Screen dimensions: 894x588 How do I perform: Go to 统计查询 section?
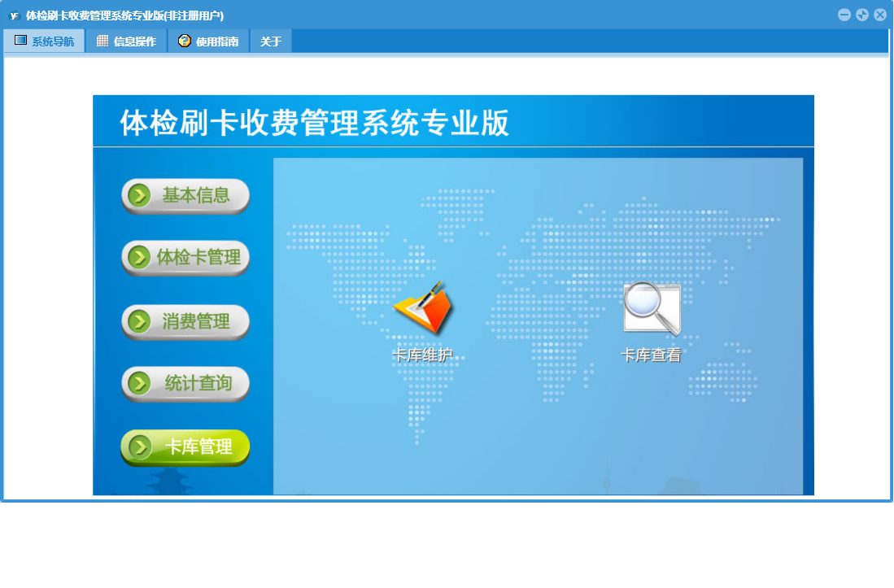click(185, 384)
